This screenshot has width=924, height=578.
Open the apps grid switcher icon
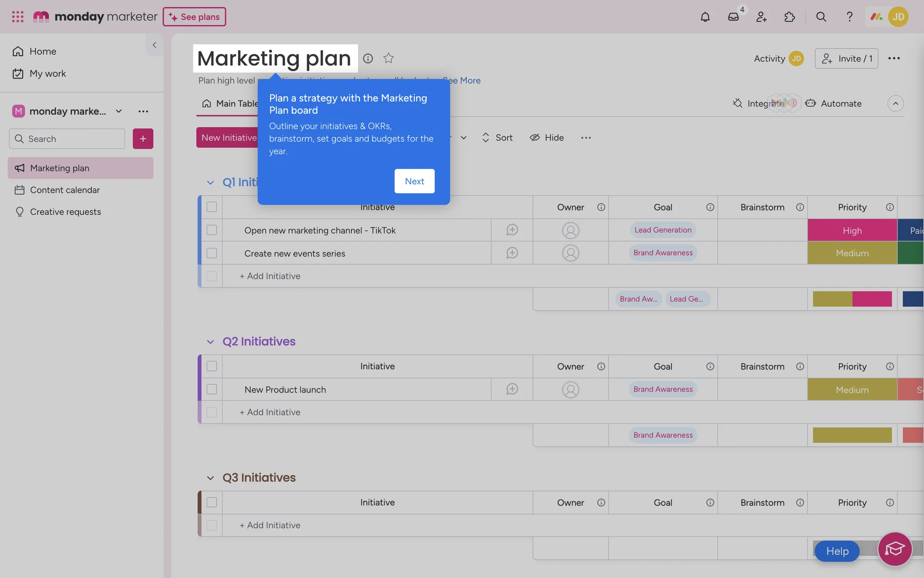18,17
